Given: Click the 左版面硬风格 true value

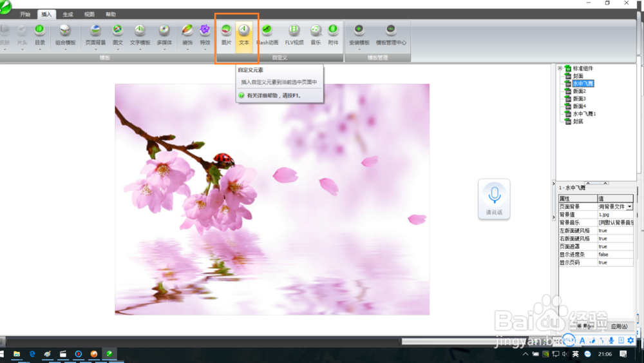Looking at the screenshot, I should pyautogui.click(x=615, y=231).
